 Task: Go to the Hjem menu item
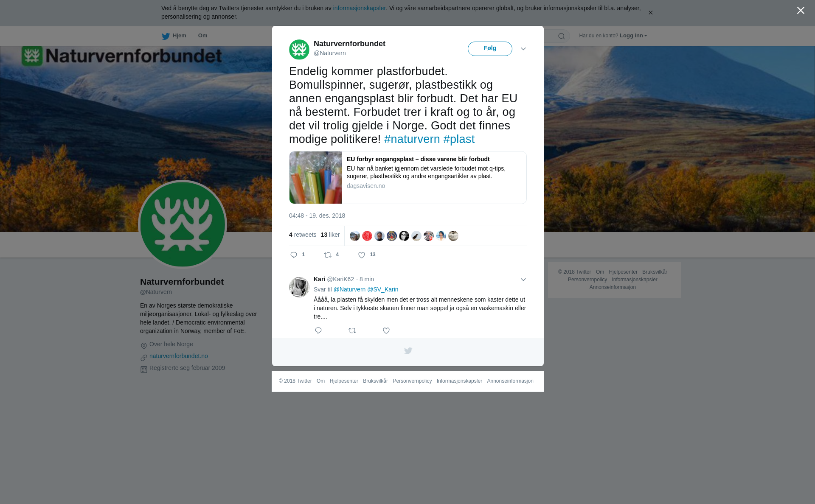[x=174, y=36]
